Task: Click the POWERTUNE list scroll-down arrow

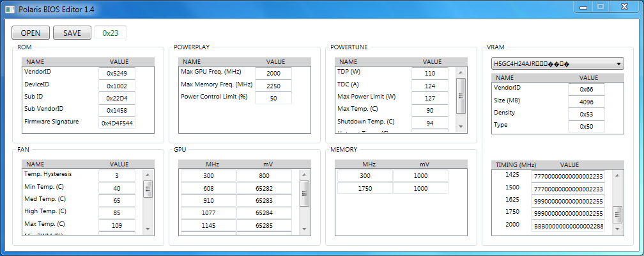Action: coord(461,126)
